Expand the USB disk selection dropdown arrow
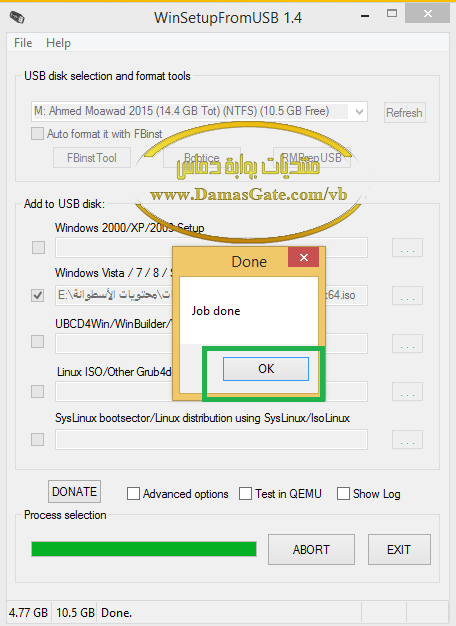The width and height of the screenshot is (456, 626). point(359,112)
